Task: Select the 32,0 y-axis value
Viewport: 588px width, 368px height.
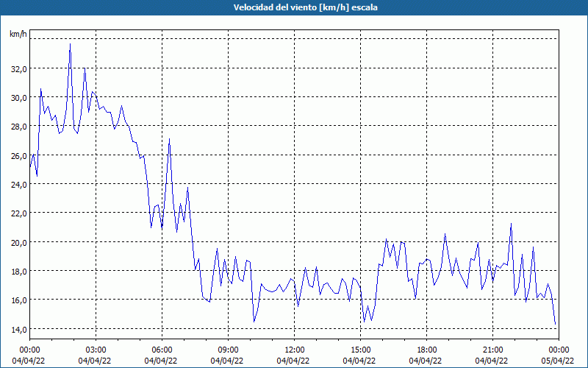Action: 19,69
